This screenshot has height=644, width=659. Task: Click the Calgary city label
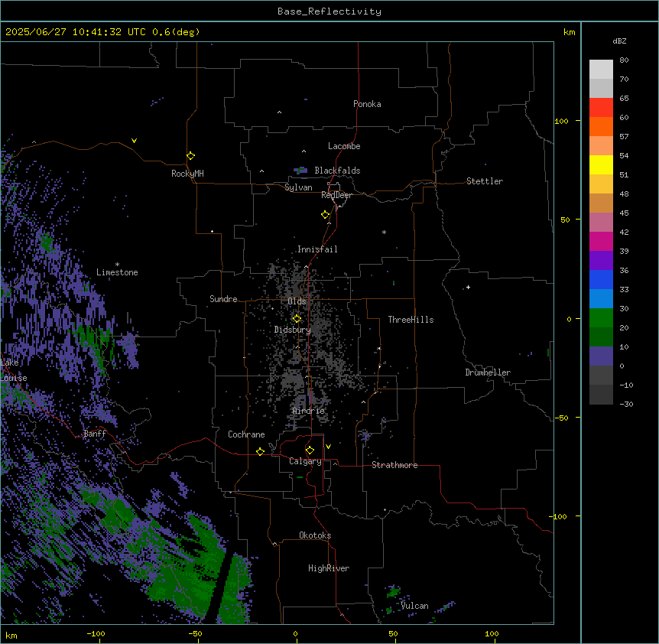pyautogui.click(x=305, y=461)
